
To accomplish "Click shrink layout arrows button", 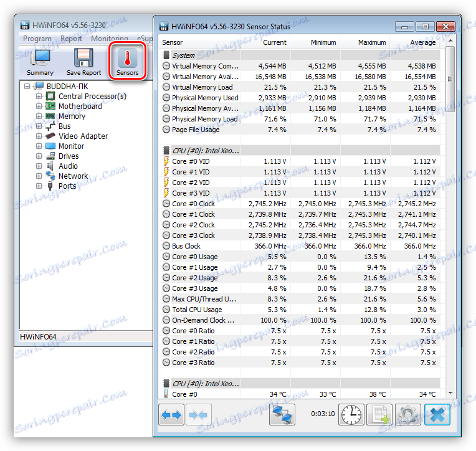I will [x=198, y=414].
